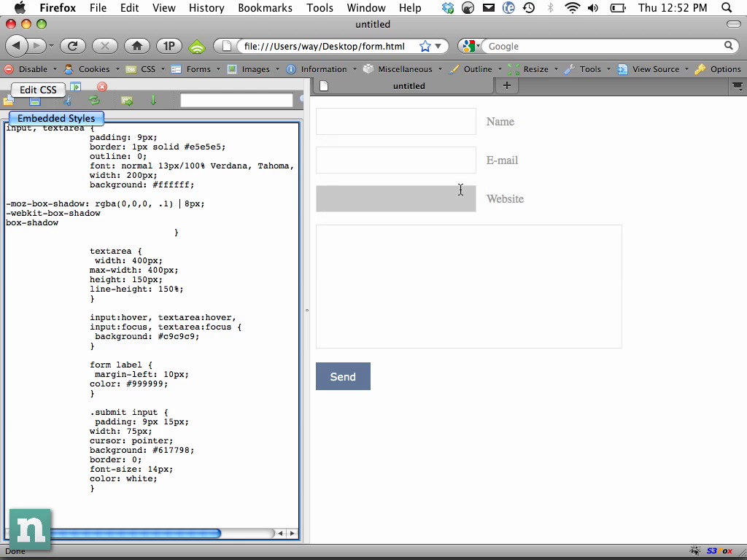The height and width of the screenshot is (560, 747).
Task: Go back with the browser back arrow
Action: [x=17, y=46]
